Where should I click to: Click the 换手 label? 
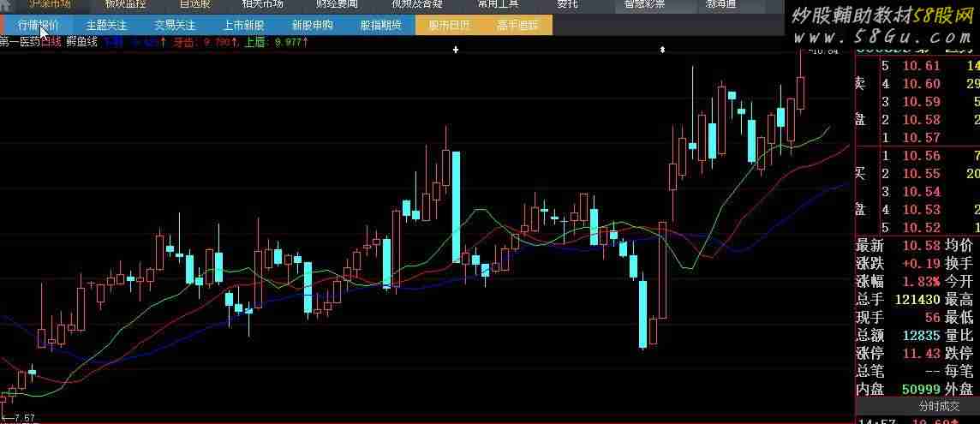[x=959, y=263]
